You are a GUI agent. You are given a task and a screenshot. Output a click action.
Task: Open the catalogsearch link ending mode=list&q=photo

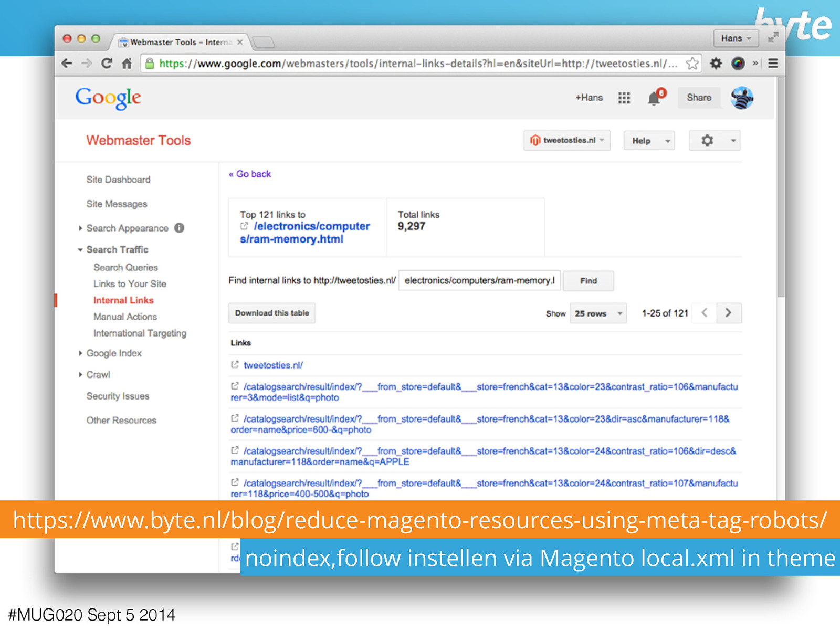(484, 392)
